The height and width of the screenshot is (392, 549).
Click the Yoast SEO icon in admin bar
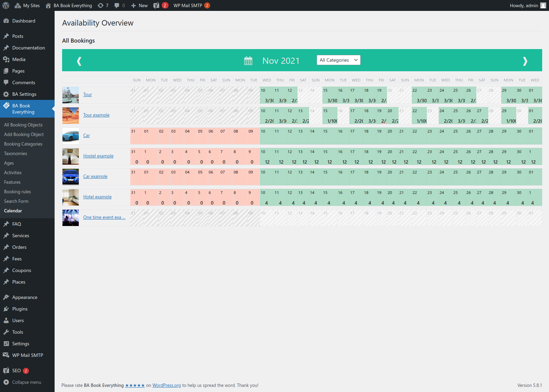tap(157, 5)
